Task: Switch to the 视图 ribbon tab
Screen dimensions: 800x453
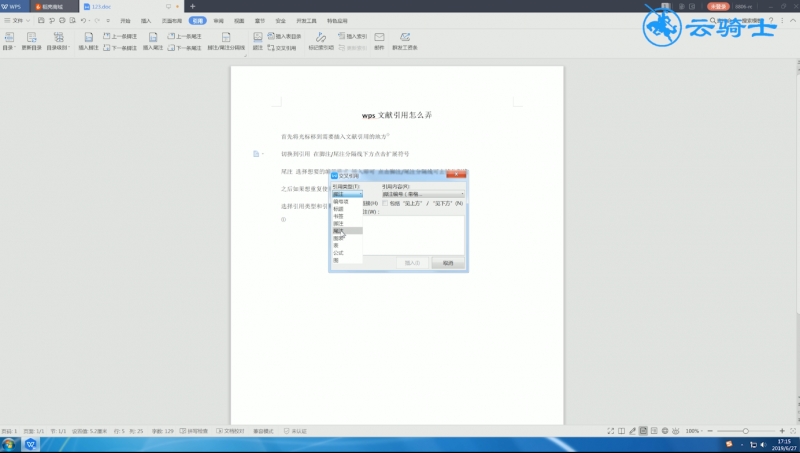Action: click(x=239, y=21)
